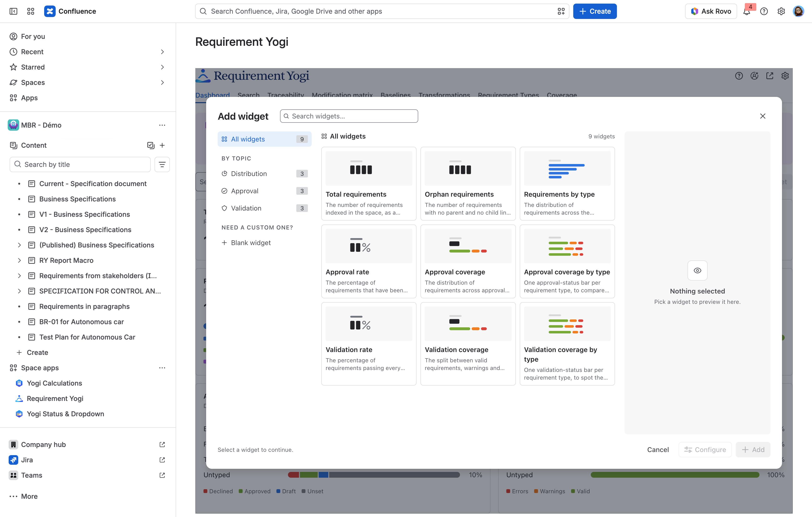Open Jira external link
The width and height of the screenshot is (812, 517).
click(162, 460)
